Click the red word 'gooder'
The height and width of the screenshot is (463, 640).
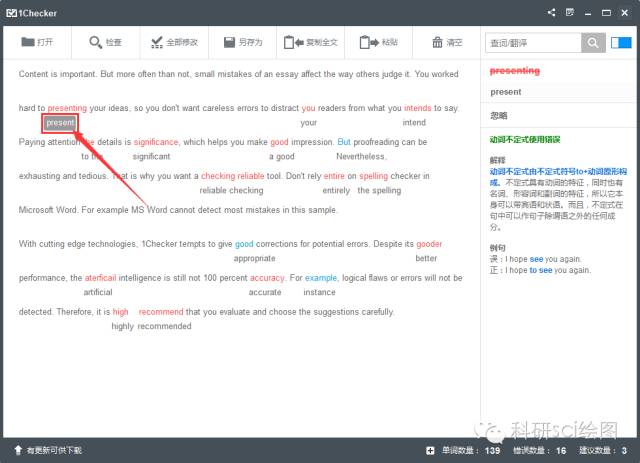tap(429, 244)
